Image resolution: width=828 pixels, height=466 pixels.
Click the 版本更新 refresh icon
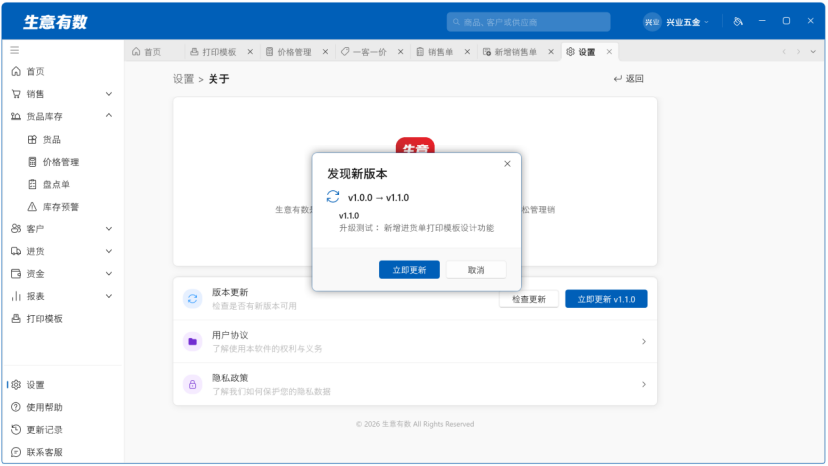[x=193, y=299]
